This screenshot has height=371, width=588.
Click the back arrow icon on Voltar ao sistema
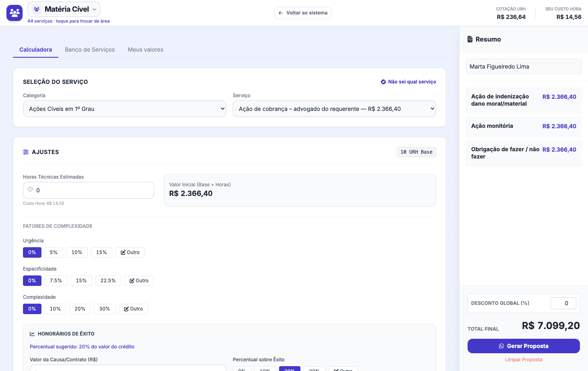click(281, 13)
